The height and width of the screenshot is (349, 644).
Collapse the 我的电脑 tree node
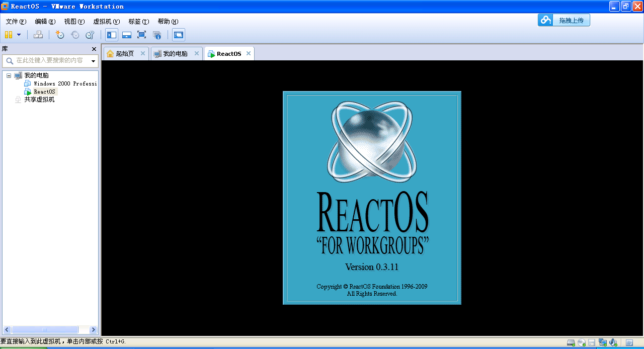point(9,75)
